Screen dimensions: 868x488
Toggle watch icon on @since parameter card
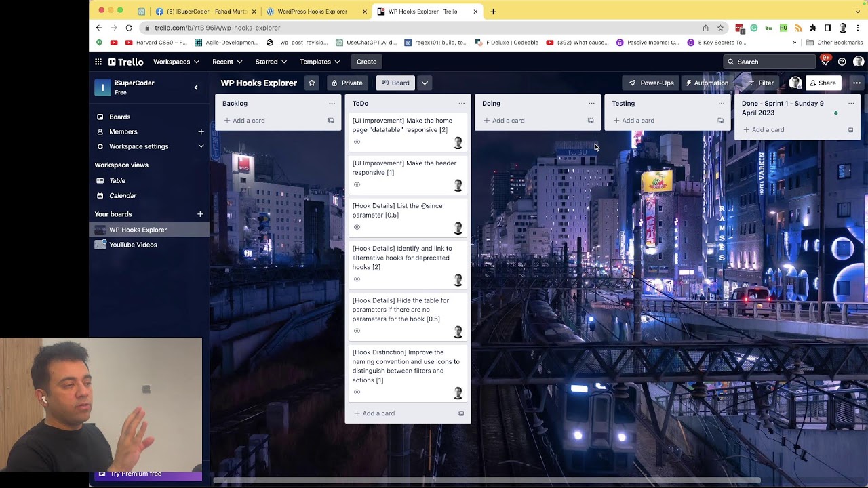click(357, 227)
